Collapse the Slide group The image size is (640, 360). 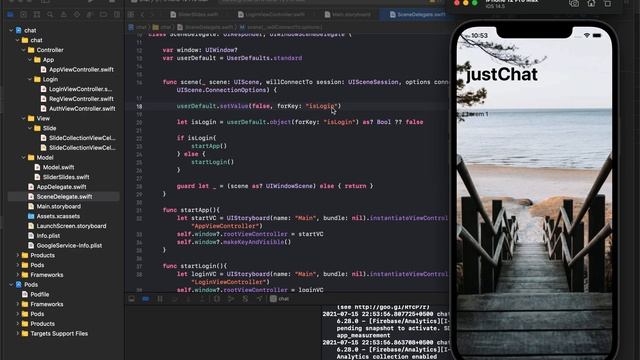pos(30,129)
